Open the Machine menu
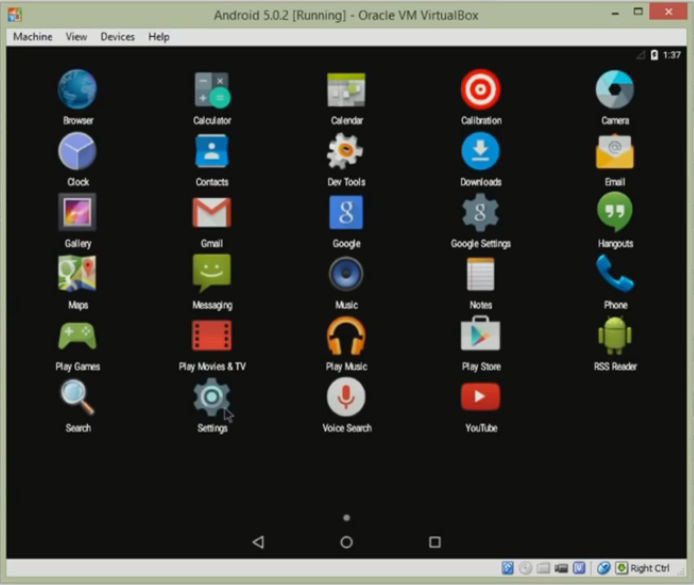 point(33,37)
